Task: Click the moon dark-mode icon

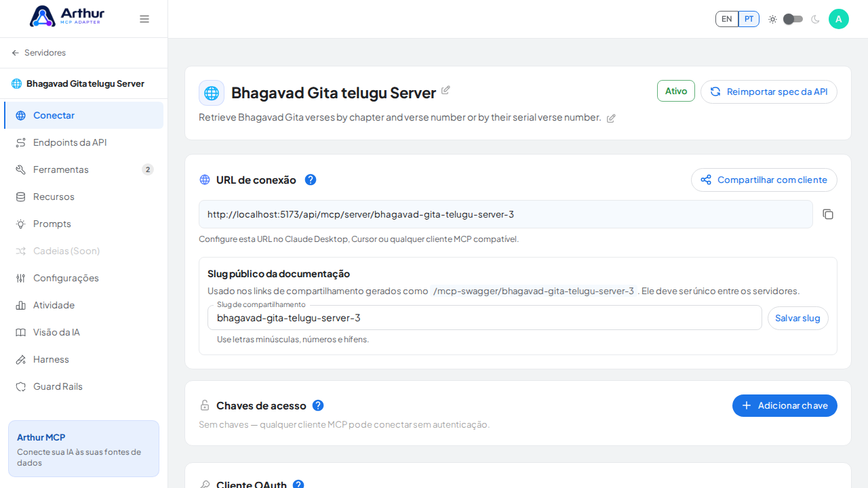Action: tap(816, 19)
